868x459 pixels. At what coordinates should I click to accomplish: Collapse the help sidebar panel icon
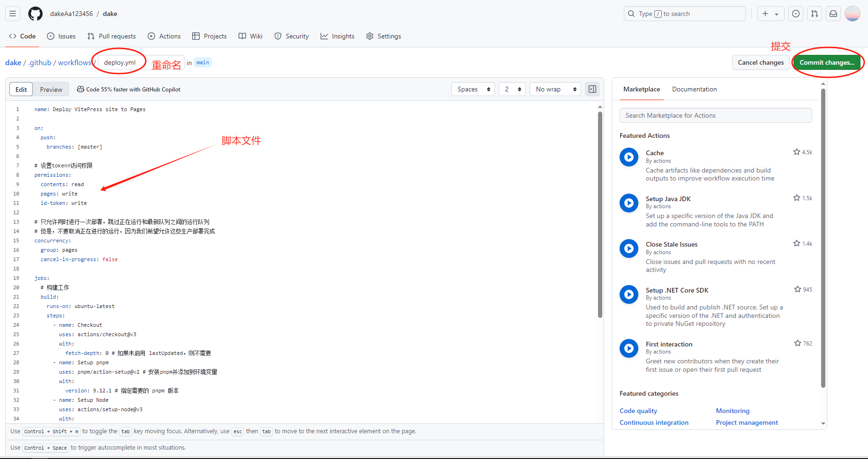592,89
